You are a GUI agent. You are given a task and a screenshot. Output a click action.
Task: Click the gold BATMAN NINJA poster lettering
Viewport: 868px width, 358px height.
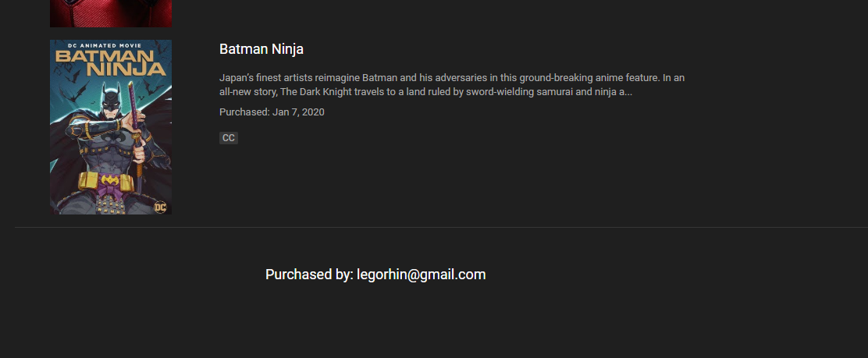pyautogui.click(x=111, y=63)
